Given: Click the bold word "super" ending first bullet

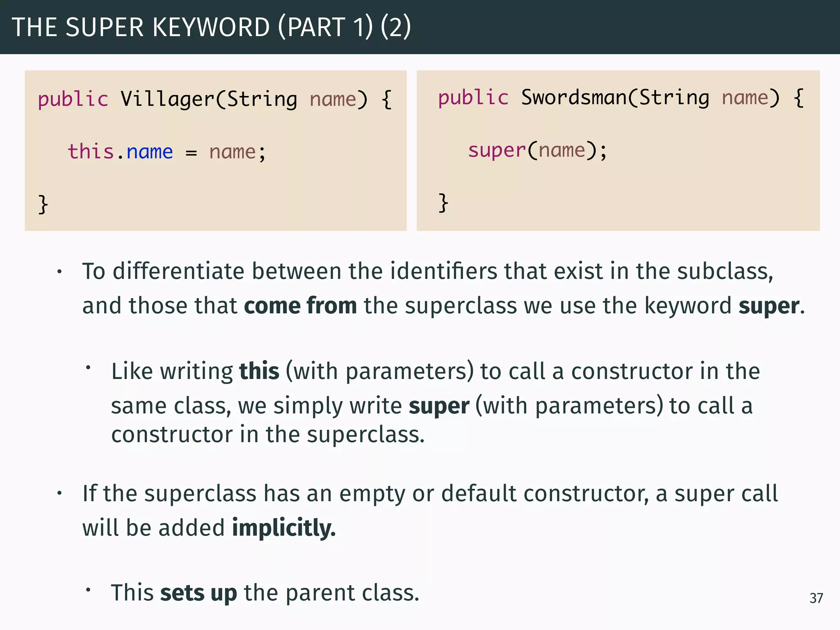Looking at the screenshot, I should point(769,306).
